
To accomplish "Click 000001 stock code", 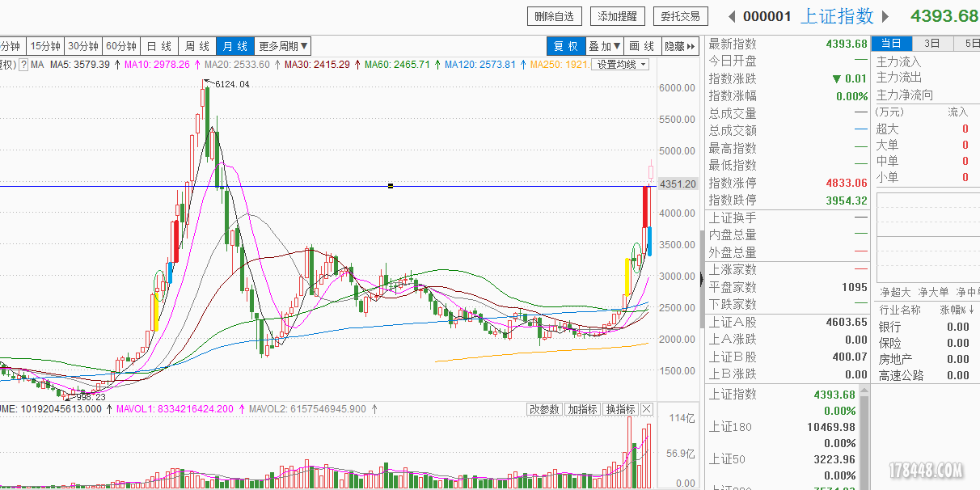I will pos(767,16).
